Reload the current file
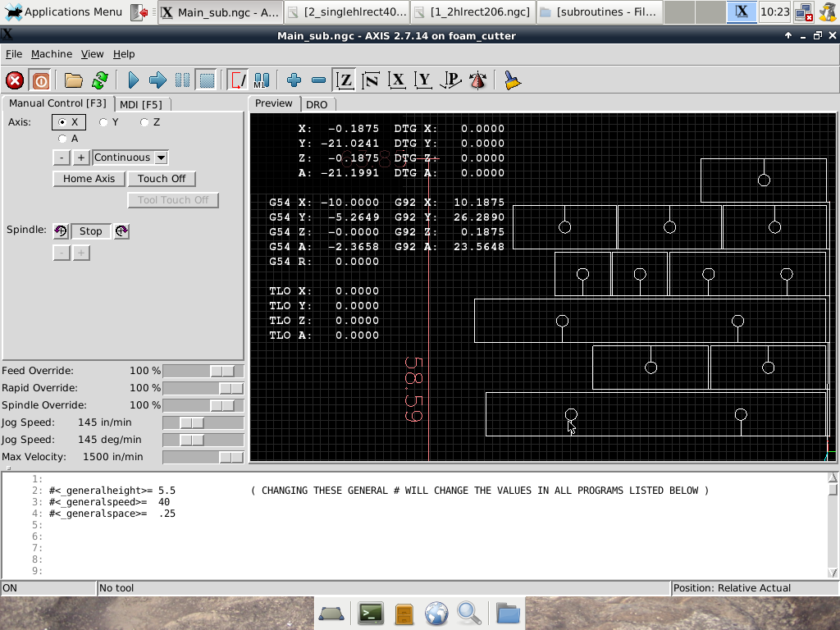The width and height of the screenshot is (840, 630). (100, 80)
